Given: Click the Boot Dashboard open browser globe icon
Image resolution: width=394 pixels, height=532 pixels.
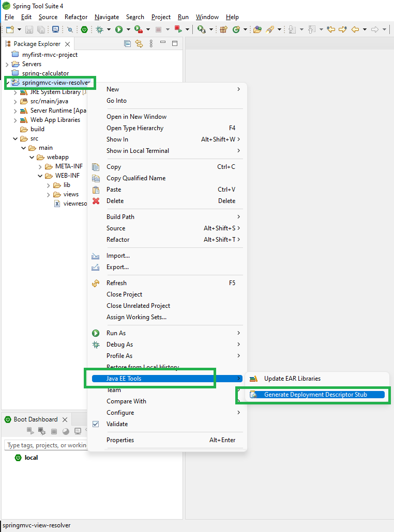Looking at the screenshot, I should point(66,431).
